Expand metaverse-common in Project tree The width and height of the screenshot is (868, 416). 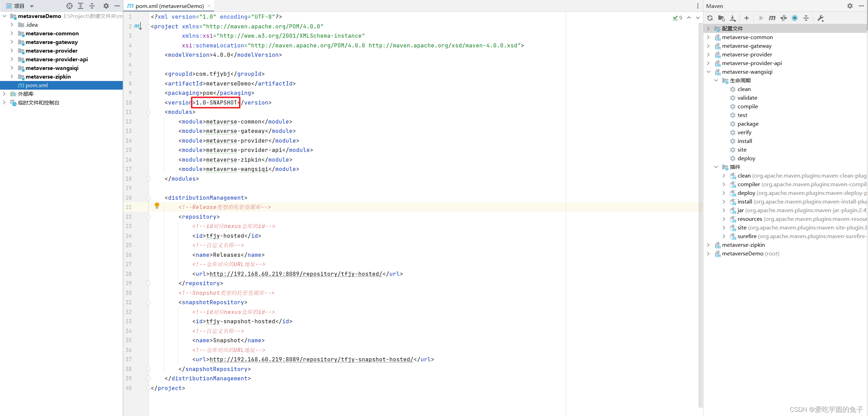[12, 33]
